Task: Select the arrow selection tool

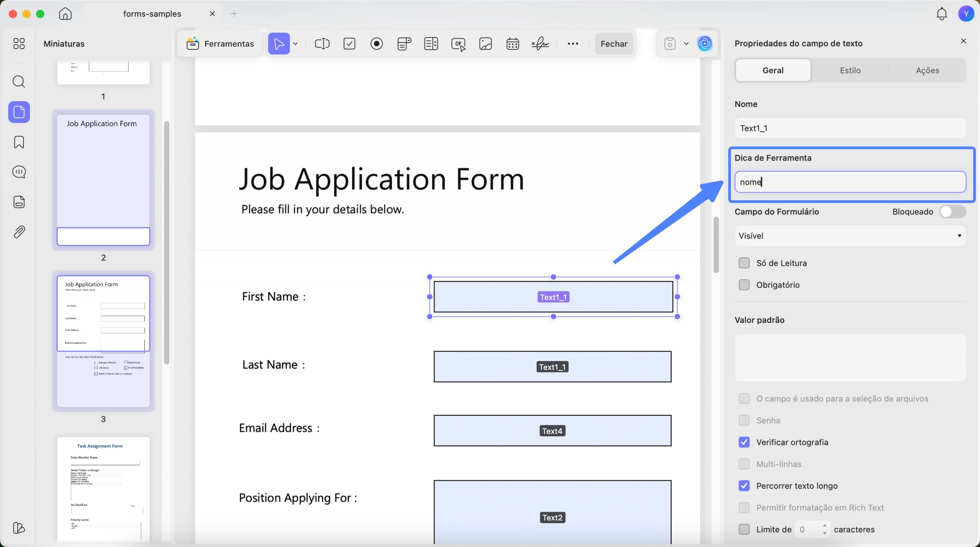Action: coord(279,44)
